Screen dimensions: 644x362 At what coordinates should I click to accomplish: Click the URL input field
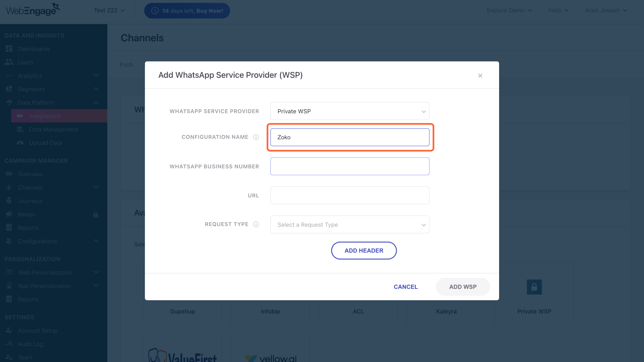tap(350, 195)
